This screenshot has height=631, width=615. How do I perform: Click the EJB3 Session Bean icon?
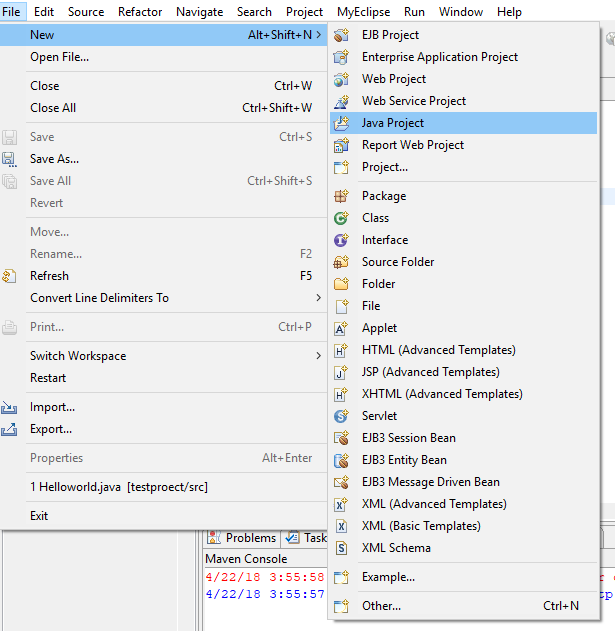click(341, 438)
